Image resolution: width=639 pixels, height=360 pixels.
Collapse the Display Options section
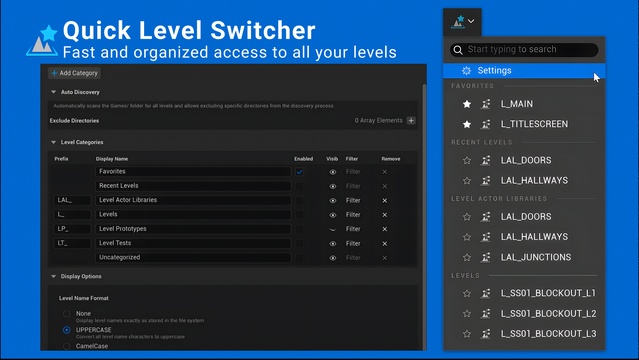[53, 276]
